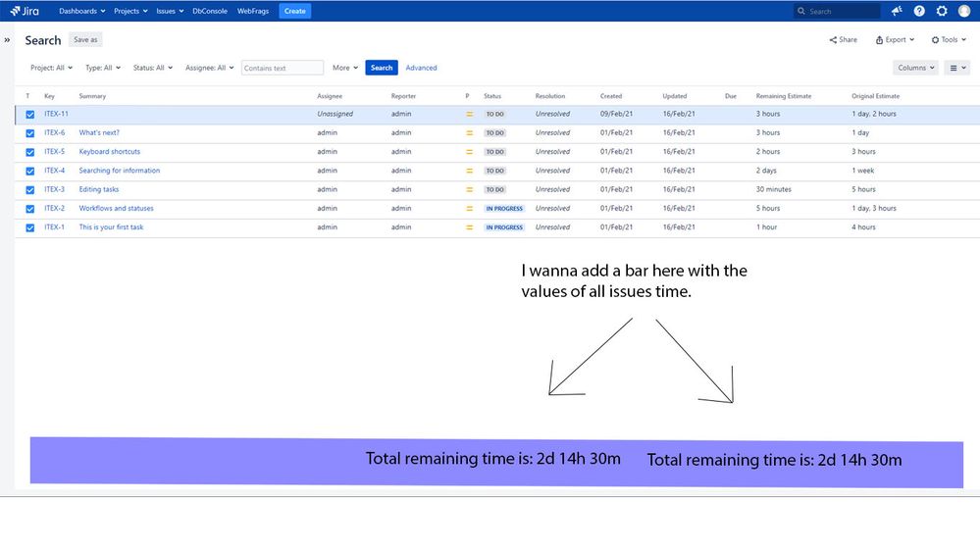Viewport: 980px width, 551px height.
Task: Toggle checkbox for ITEX-4
Action: point(30,171)
